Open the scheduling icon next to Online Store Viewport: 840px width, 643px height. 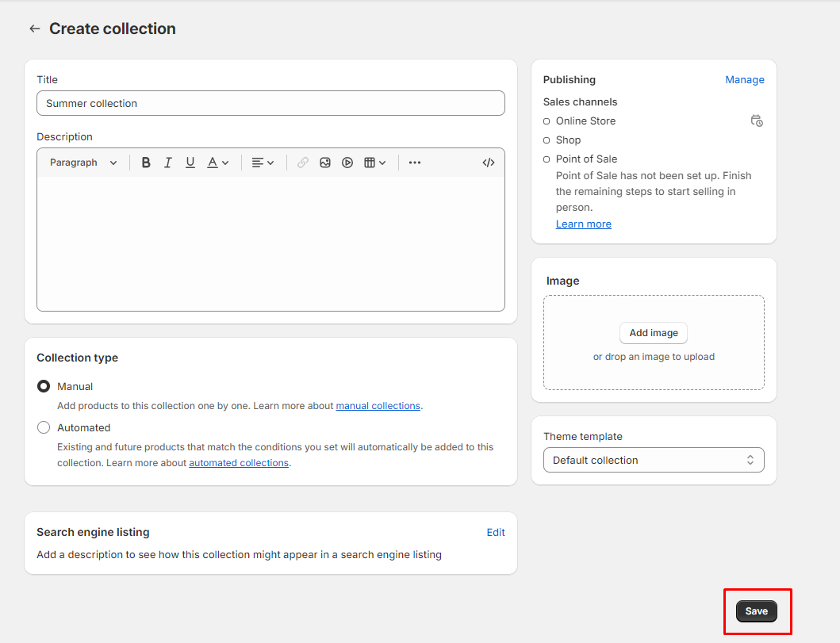click(x=757, y=121)
